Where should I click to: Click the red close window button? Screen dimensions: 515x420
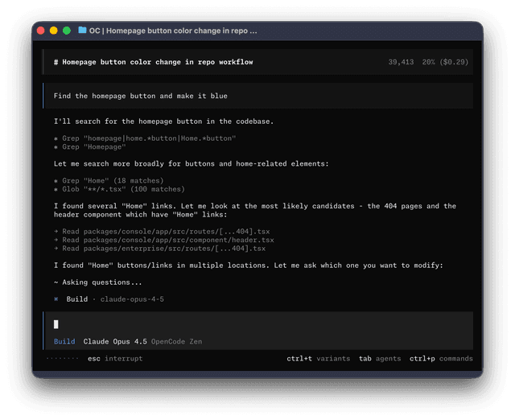point(41,31)
